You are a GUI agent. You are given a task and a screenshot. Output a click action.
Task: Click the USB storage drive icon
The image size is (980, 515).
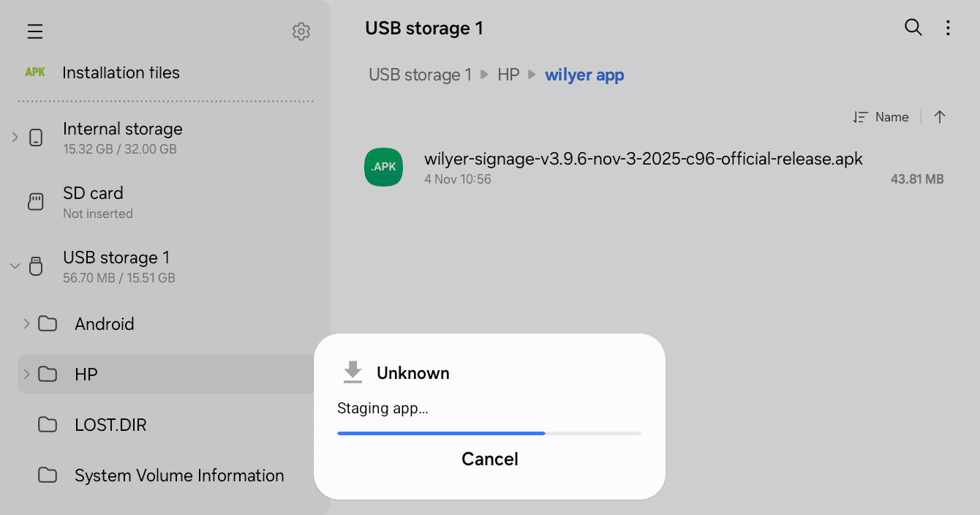point(36,266)
